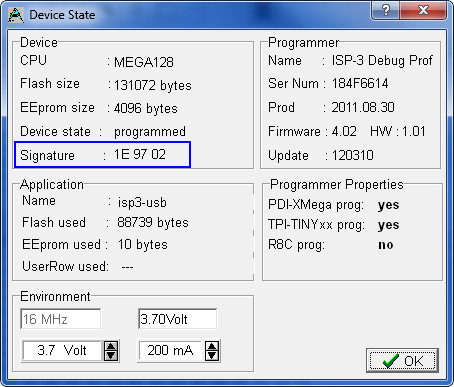Click the Device State title bar text
The height and width of the screenshot is (387, 454).
62,15
